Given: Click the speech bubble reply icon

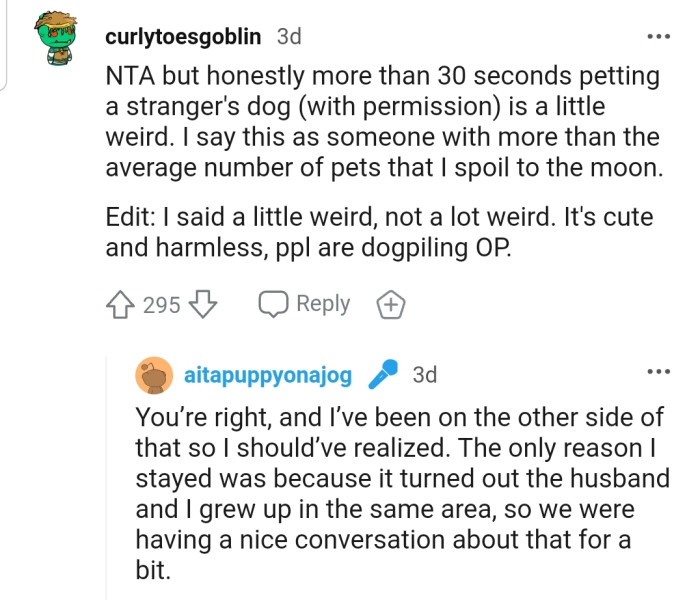Looking at the screenshot, I should [x=273, y=304].
